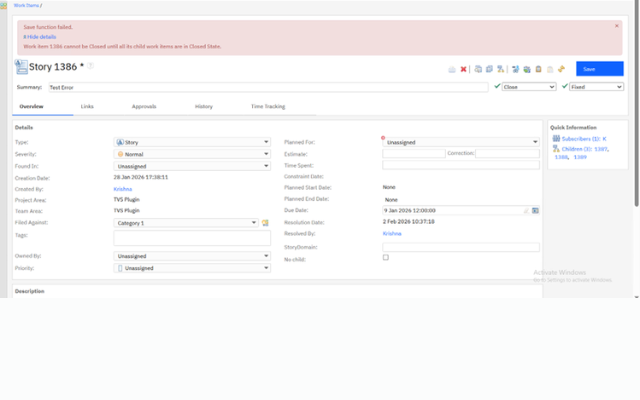Open child work item 1387 link
Image resolution: width=640 pixels, height=400 pixels.
(x=600, y=149)
